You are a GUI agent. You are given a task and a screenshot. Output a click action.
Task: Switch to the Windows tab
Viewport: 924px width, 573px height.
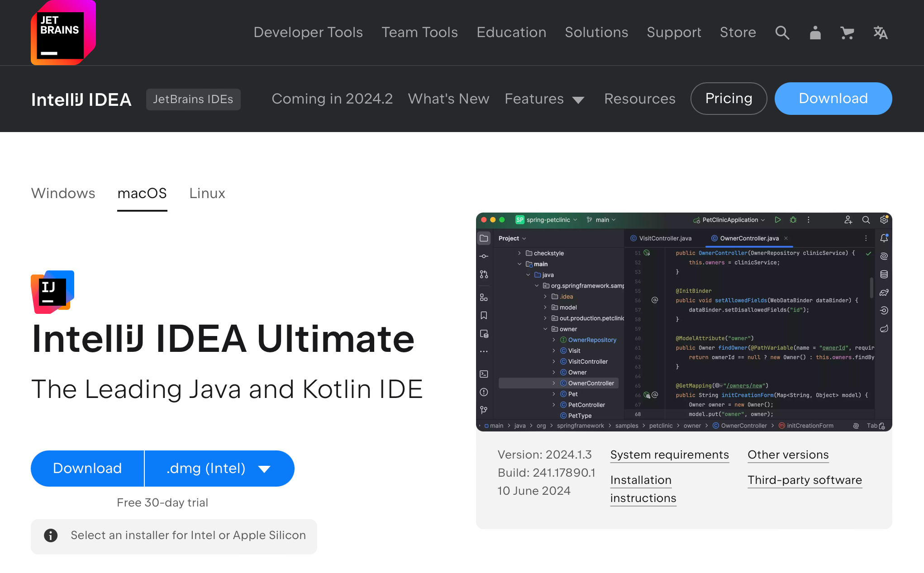[63, 194]
